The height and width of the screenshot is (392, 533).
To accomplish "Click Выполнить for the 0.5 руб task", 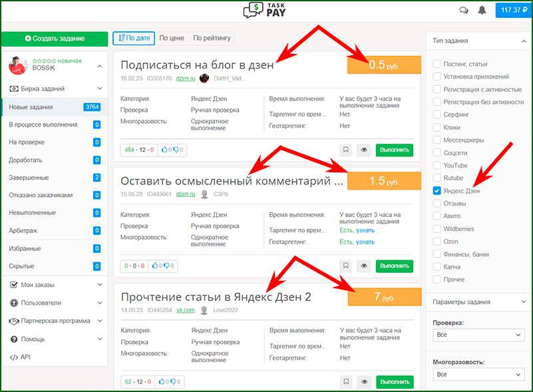I will click(x=395, y=150).
